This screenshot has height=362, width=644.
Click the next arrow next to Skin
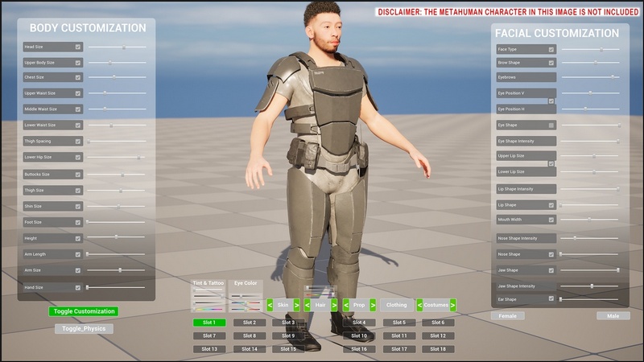(297, 306)
